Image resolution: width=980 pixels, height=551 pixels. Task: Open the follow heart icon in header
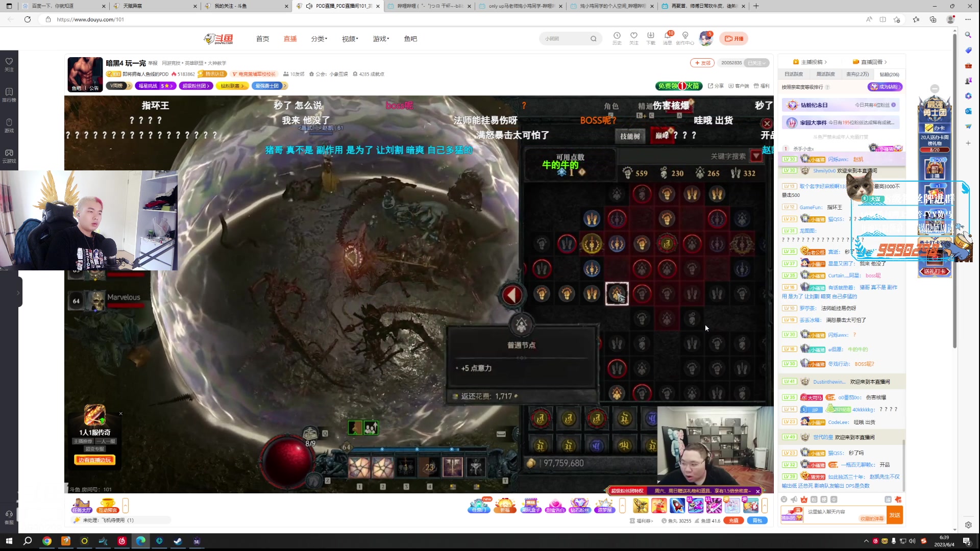coord(633,36)
